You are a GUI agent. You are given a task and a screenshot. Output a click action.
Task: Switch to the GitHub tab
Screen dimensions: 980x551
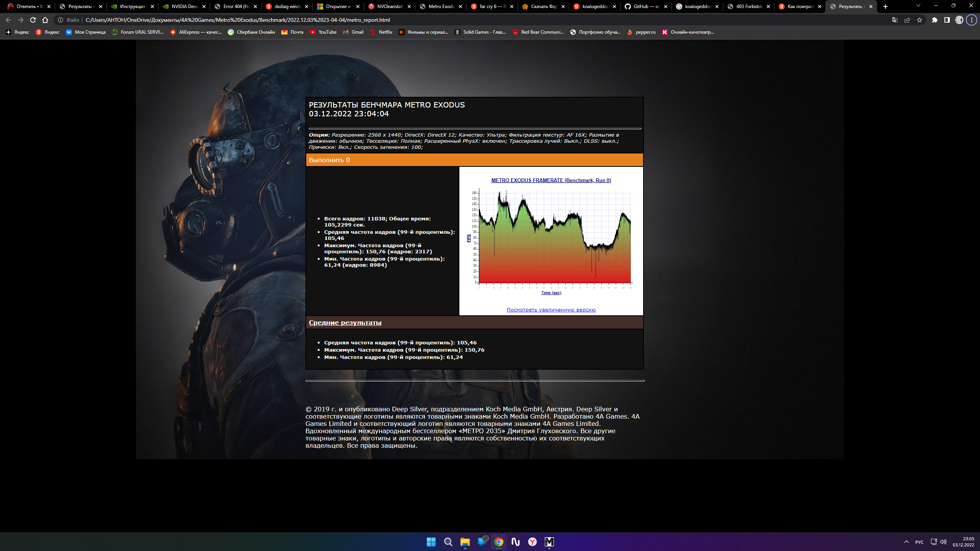click(x=645, y=7)
